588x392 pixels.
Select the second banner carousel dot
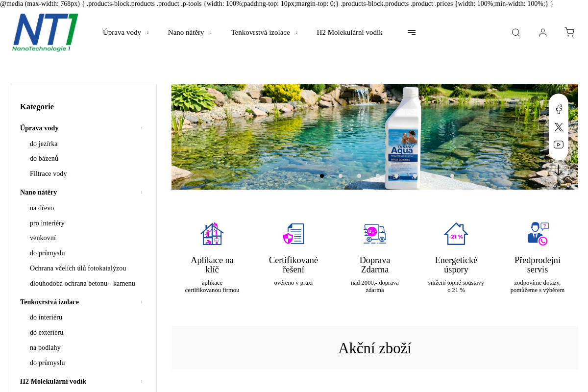(341, 176)
